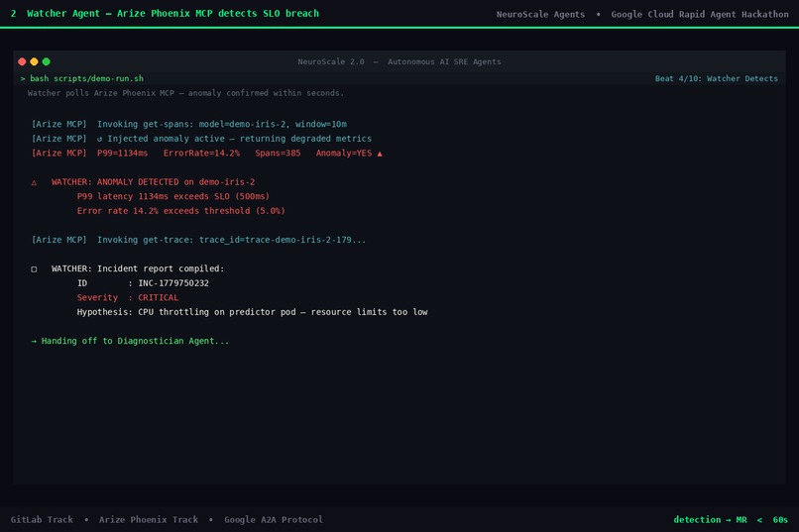The height and width of the screenshot is (532, 799).
Task: Click the command 'bash scripts/demo-run.sh'
Action: 86,78
